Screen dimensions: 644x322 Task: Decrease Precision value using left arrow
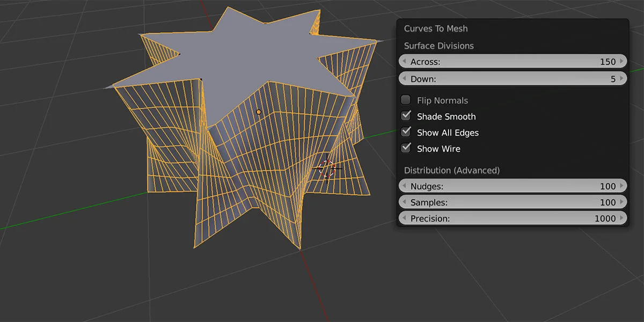pyautogui.click(x=404, y=218)
